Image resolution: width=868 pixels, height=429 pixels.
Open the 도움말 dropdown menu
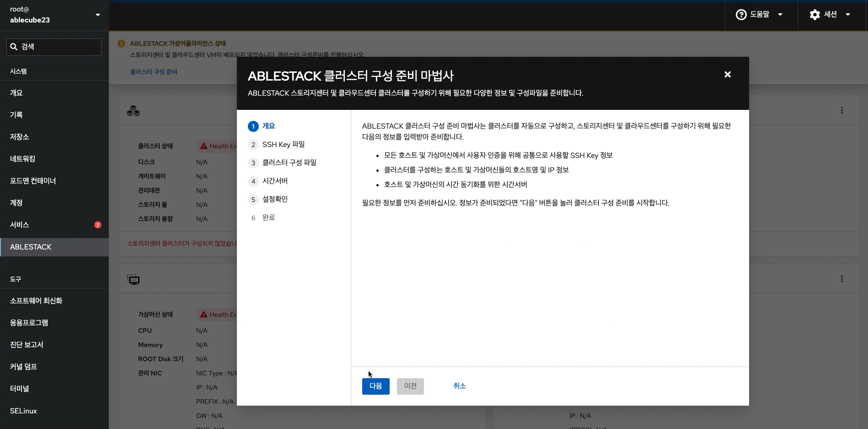coord(781,14)
